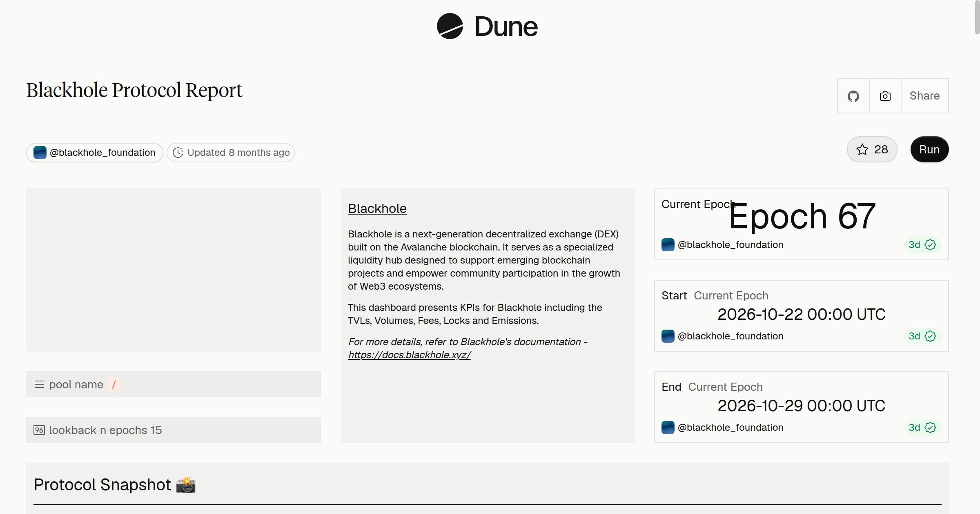Open the Blackhole heading link

coord(377,208)
